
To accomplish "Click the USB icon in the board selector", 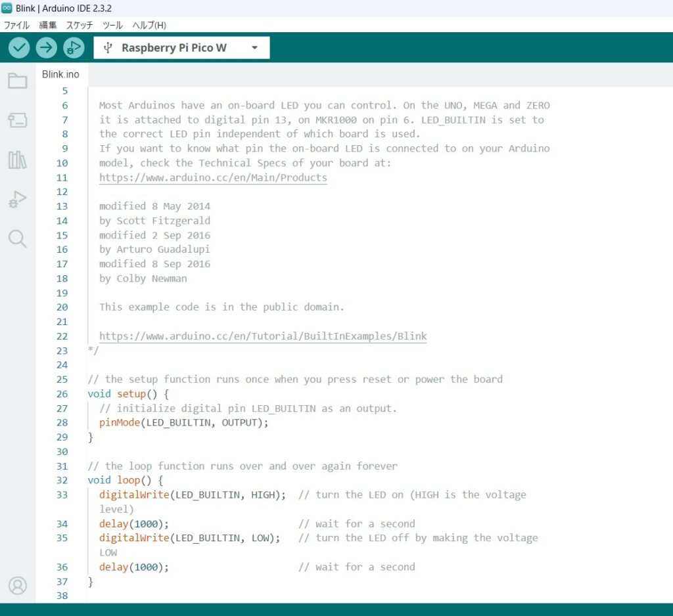I will click(108, 48).
